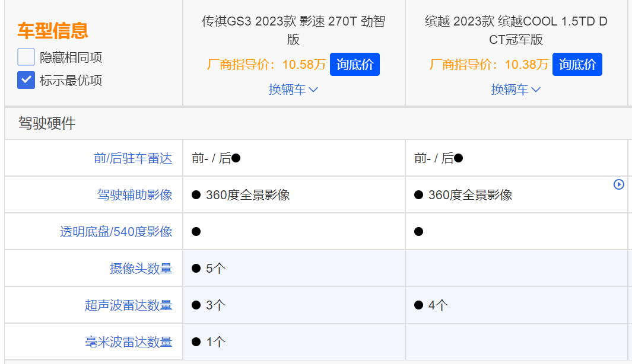Open the 摄像头数量 parameter link
This screenshot has height=364, width=632.
(141, 268)
